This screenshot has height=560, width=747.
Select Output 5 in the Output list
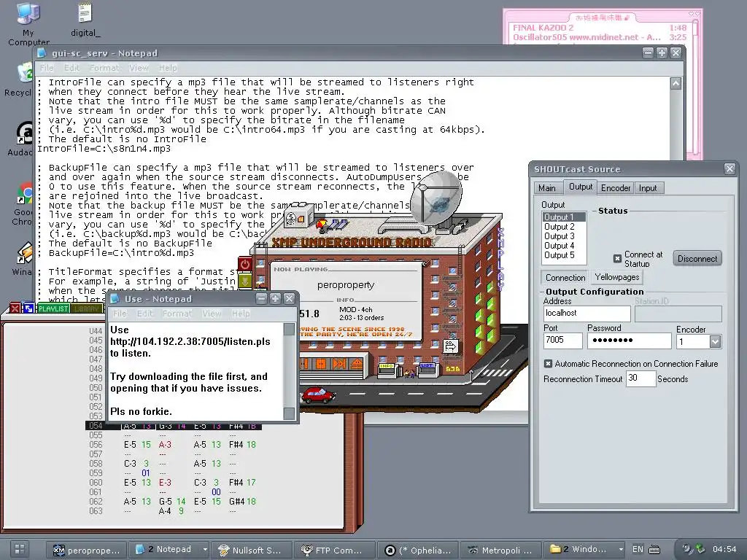point(564,255)
